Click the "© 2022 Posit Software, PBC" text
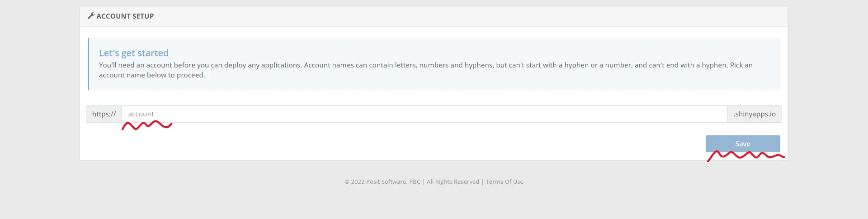Viewport: 868px width, 219px height. pos(382,182)
